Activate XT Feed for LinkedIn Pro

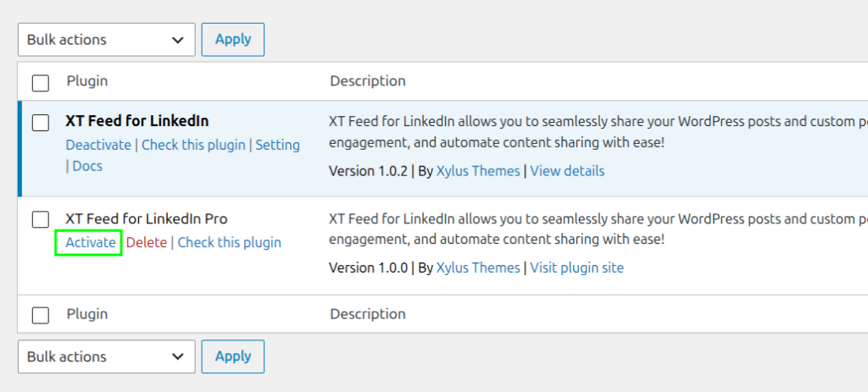[91, 242]
